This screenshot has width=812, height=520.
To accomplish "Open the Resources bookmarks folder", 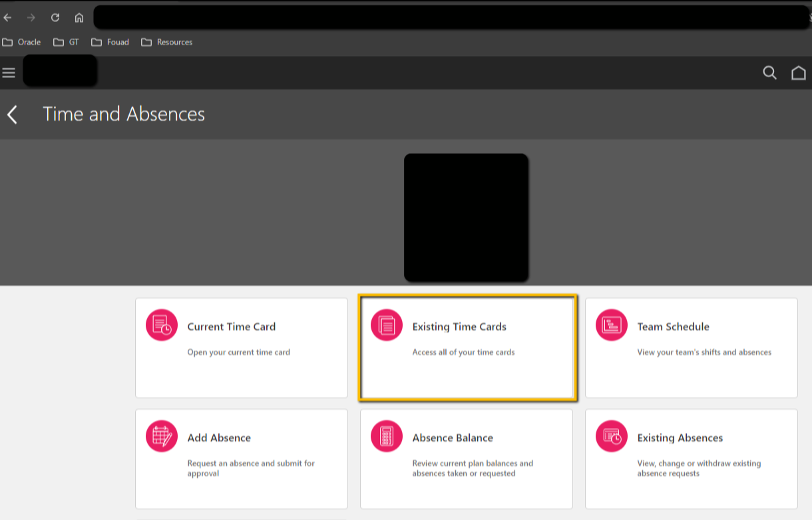I will click(x=167, y=42).
